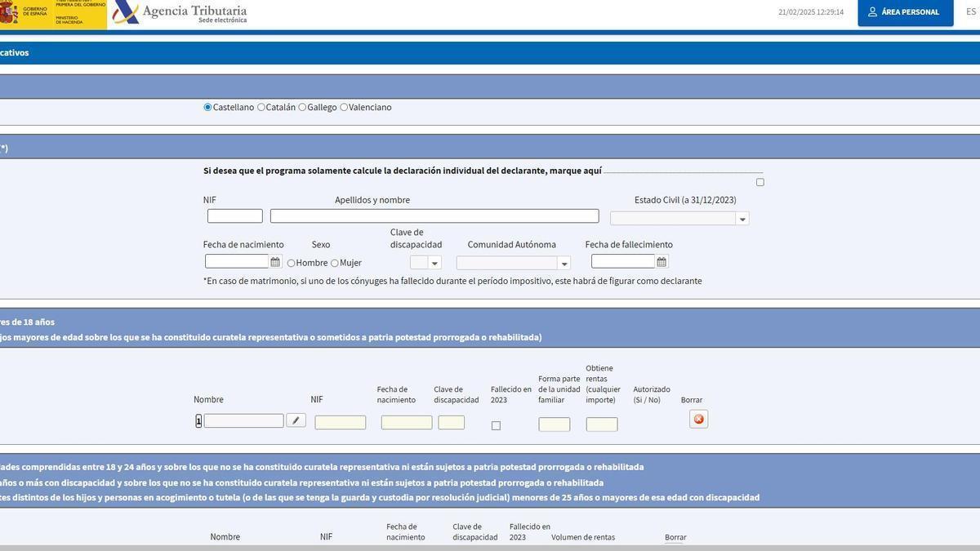This screenshot has width=980, height=551.
Task: Expand the Comunidad Autónoma dropdown
Action: click(x=563, y=263)
